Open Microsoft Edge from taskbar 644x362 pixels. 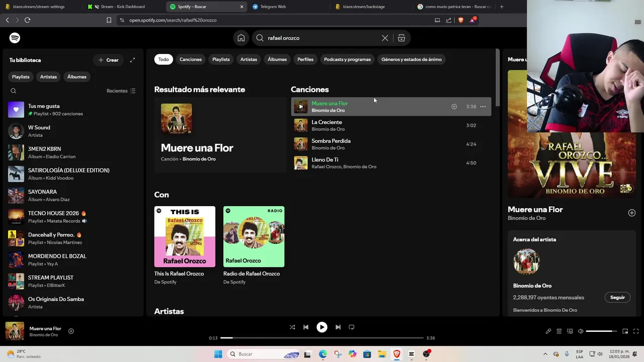(323, 354)
